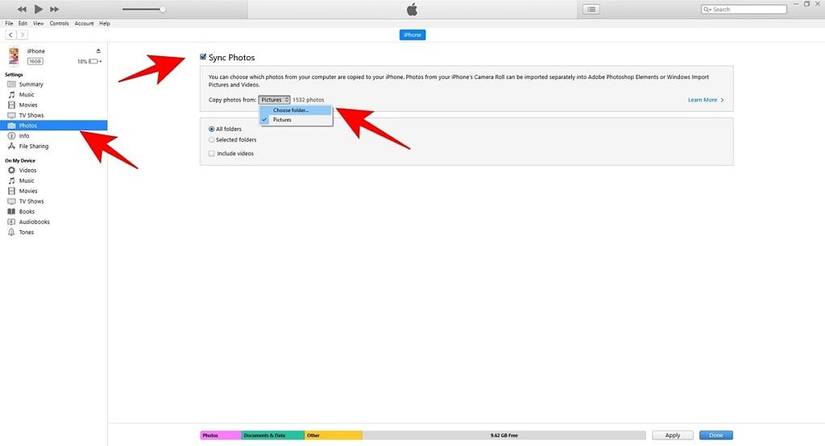Click the iPhone device thumbnail
The width and height of the screenshot is (825, 446).
14,56
